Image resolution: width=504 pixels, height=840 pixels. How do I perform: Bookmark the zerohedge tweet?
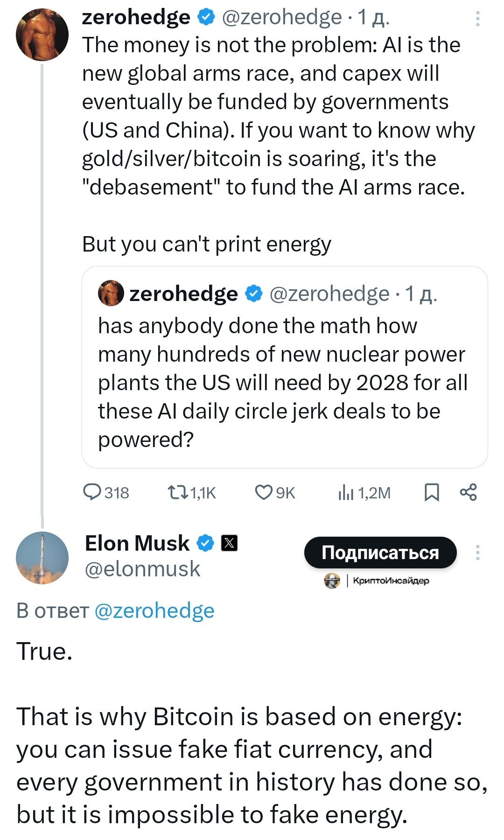[x=431, y=492]
